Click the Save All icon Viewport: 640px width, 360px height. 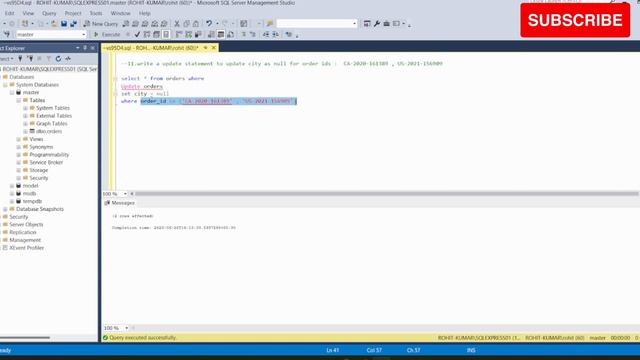click(x=73, y=24)
